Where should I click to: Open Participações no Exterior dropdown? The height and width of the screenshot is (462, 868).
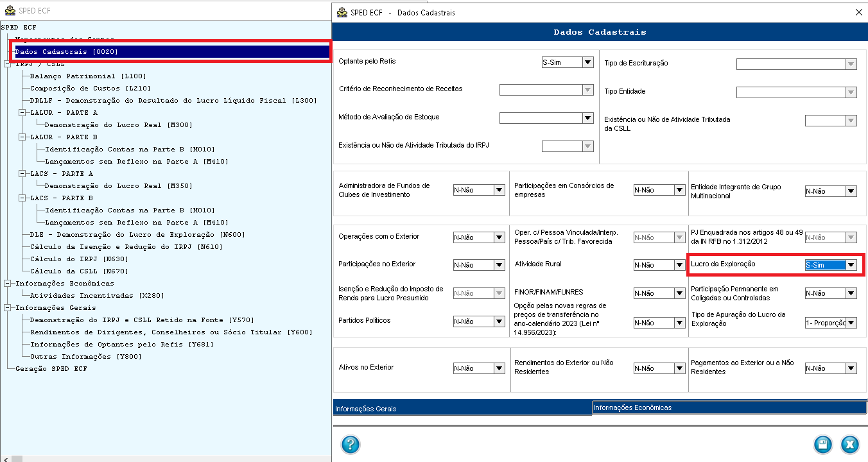coord(499,265)
